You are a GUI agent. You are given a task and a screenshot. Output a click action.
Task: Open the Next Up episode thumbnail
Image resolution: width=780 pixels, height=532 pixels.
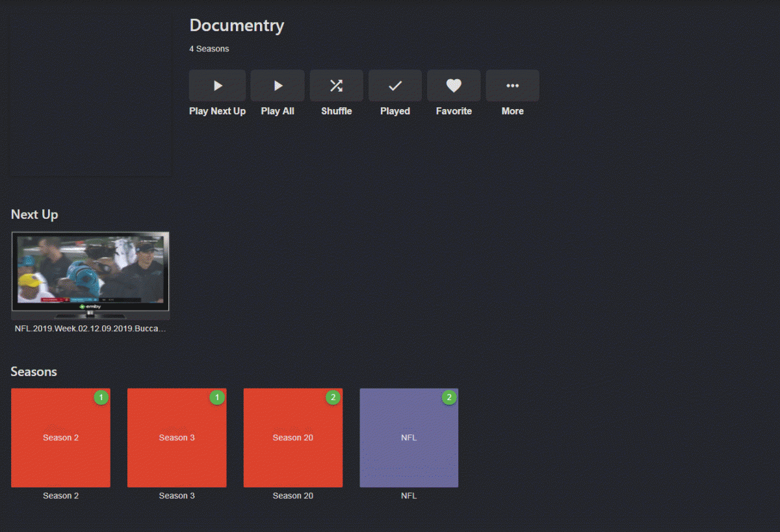90,275
